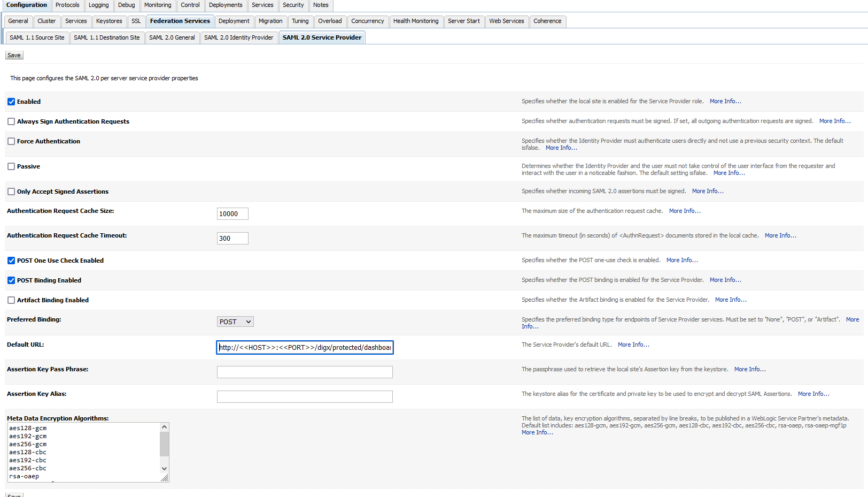Open the SAML 2.0 General tab

tap(172, 38)
